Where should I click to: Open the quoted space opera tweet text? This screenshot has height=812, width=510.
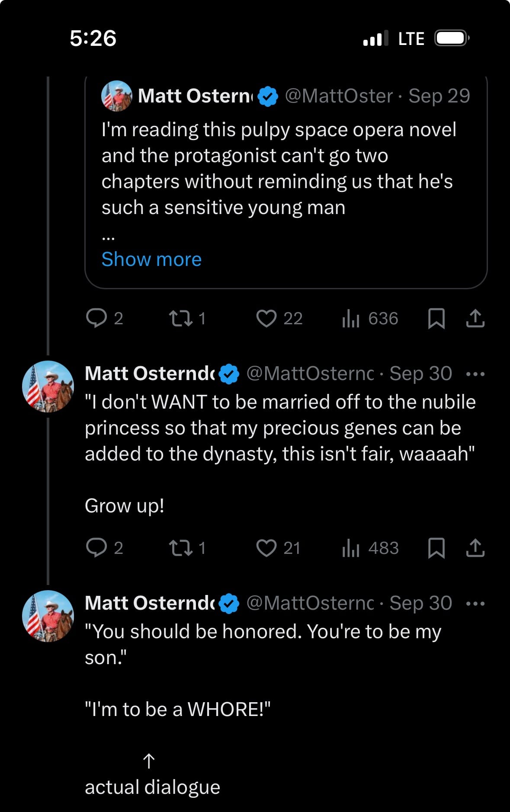pyautogui.click(x=279, y=169)
